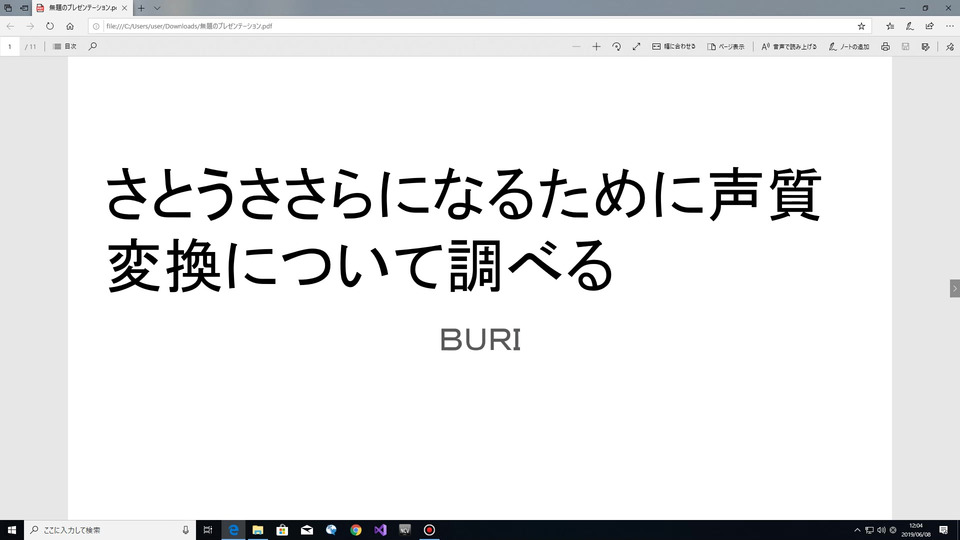Show the tabs you have set aside
Screen dimensions: 960x540
[8, 8]
